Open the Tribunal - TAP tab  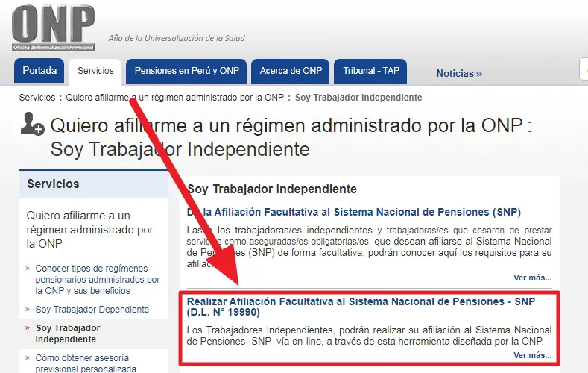370,71
